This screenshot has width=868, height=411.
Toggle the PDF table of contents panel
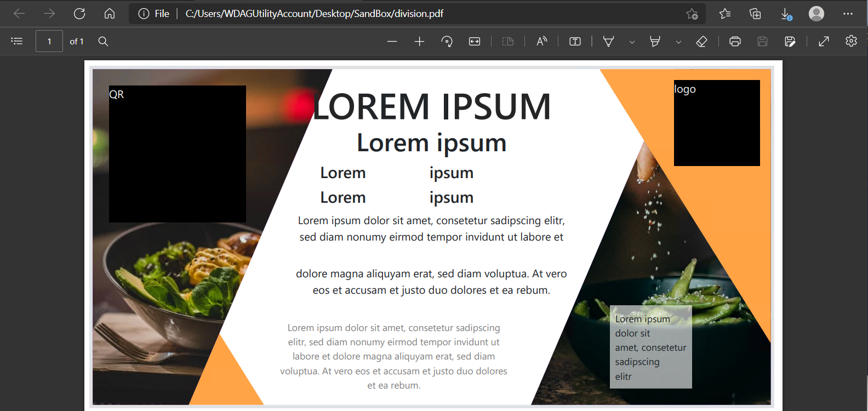point(17,41)
